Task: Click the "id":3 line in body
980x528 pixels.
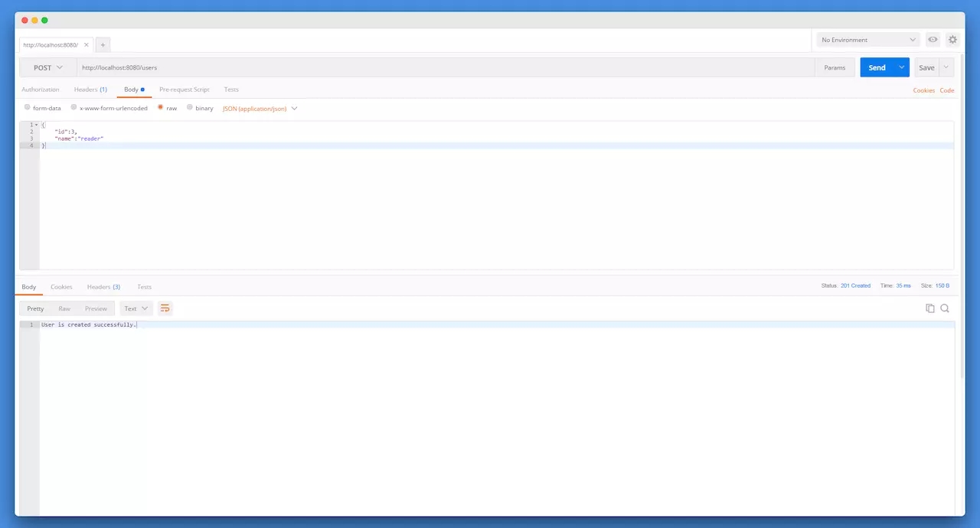Action: [66, 132]
